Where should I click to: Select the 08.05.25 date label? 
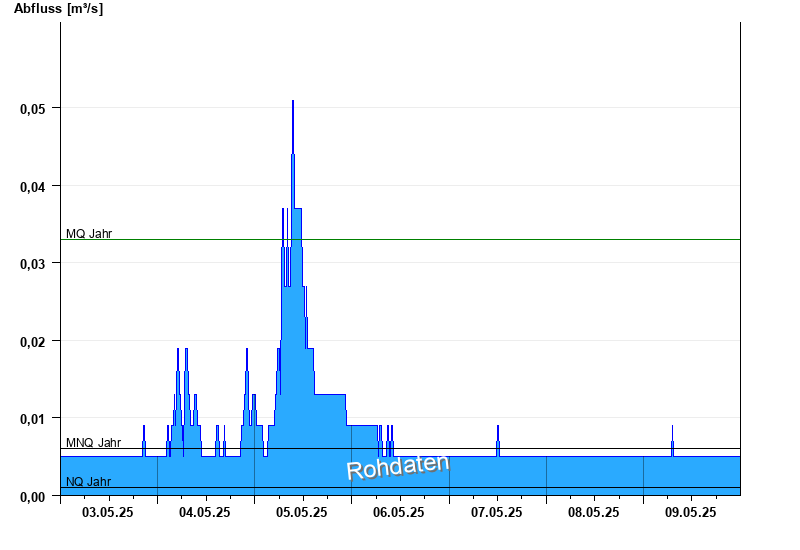[593, 512]
